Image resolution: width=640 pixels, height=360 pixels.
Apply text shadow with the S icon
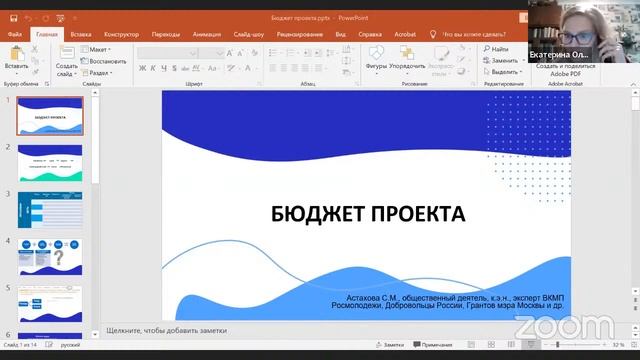[x=174, y=69]
